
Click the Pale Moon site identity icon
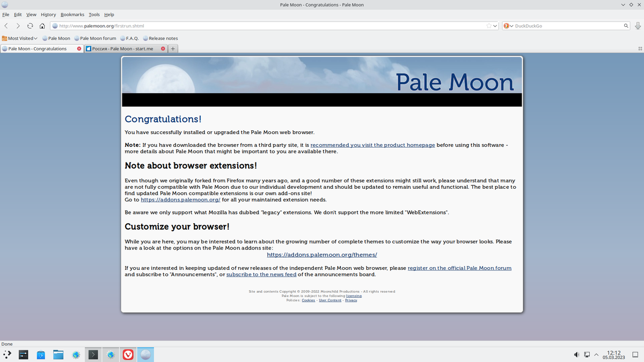pos(55,26)
